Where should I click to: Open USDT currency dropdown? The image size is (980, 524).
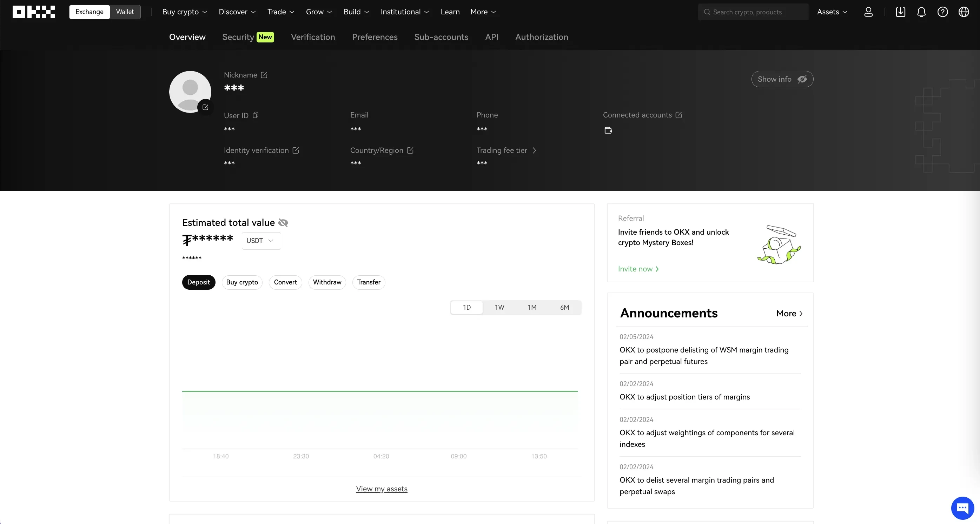point(261,241)
